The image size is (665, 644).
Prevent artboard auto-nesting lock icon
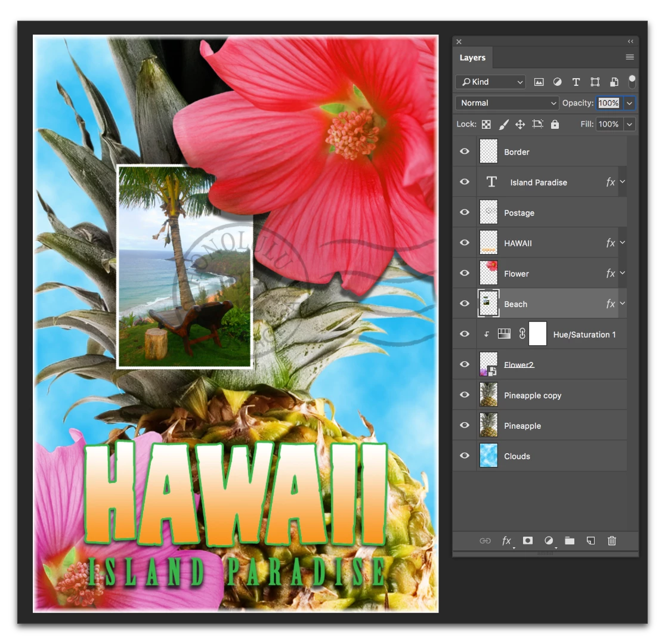point(537,124)
